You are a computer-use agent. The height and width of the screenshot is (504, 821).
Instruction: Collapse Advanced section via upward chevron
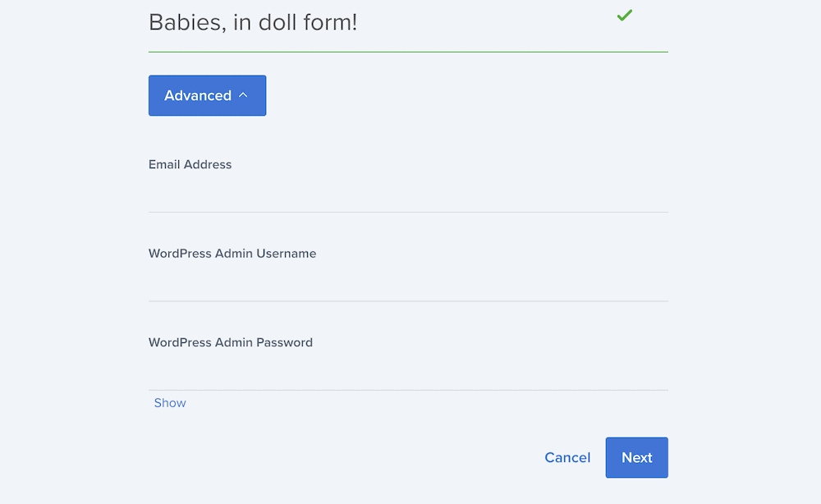click(243, 95)
